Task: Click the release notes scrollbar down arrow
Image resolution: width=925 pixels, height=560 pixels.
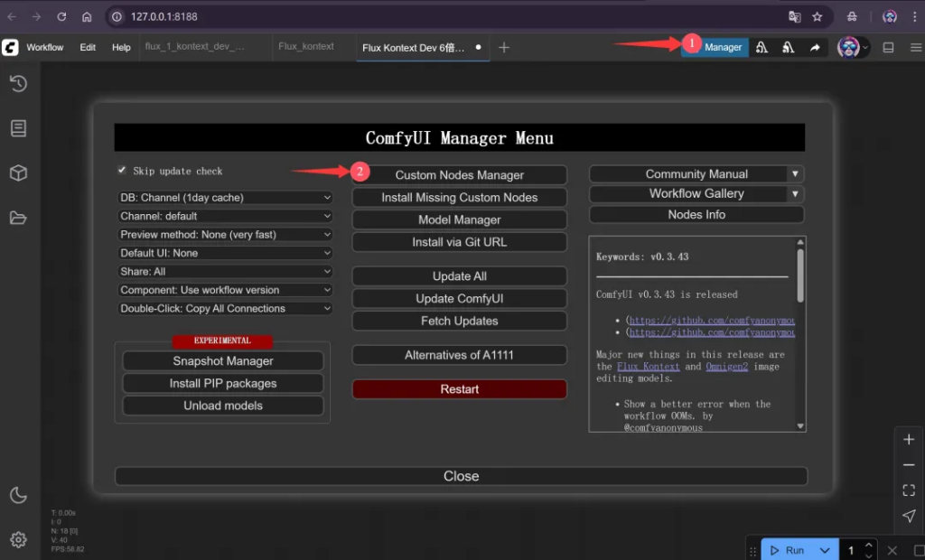Action: 800,426
